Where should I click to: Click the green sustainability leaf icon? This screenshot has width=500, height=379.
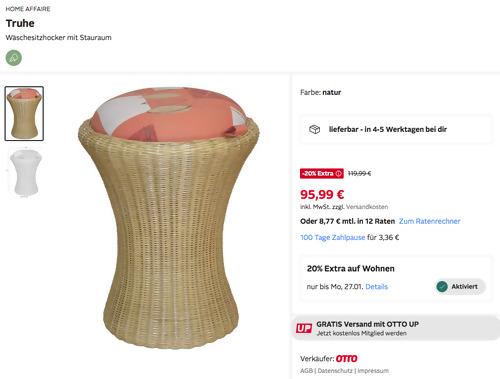(x=14, y=58)
